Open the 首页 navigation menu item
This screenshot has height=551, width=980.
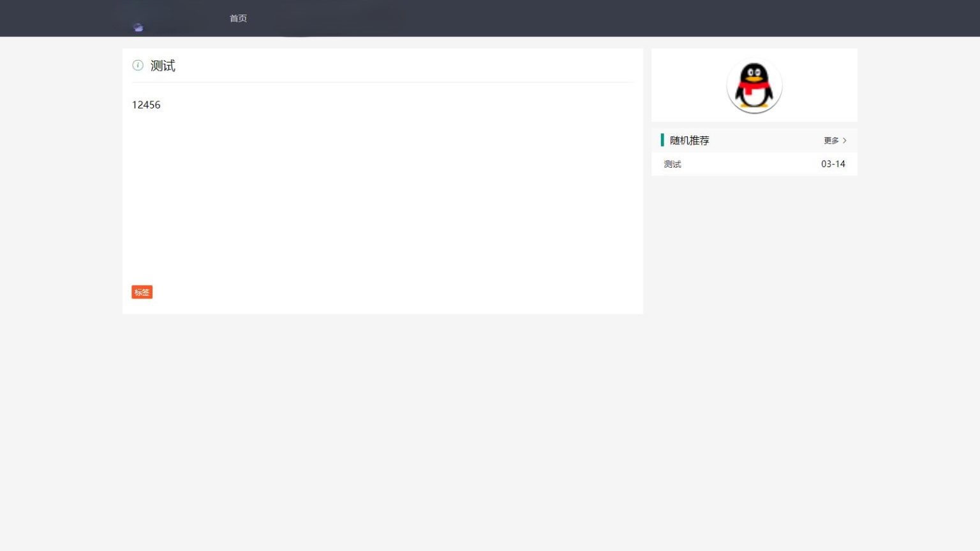[238, 18]
